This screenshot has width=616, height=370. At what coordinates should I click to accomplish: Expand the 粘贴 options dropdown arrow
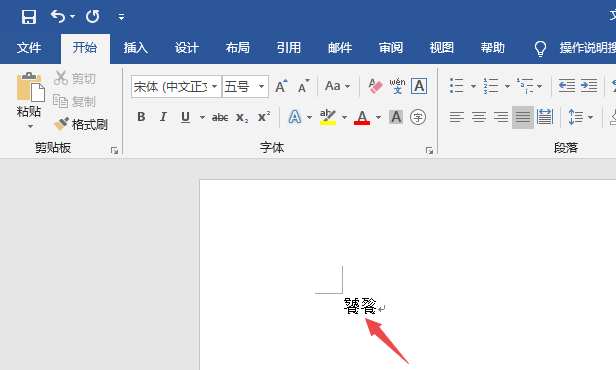(x=30, y=126)
